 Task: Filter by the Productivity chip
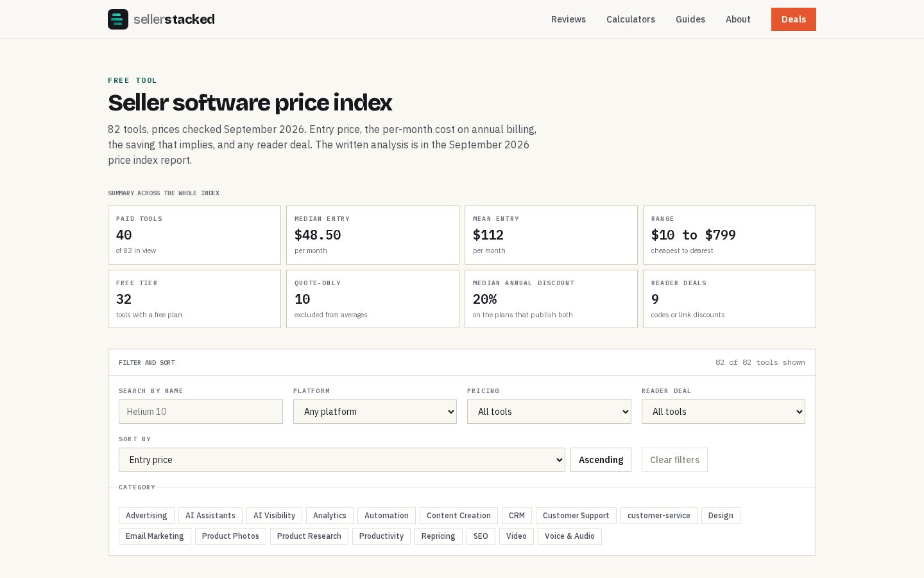pyautogui.click(x=381, y=536)
